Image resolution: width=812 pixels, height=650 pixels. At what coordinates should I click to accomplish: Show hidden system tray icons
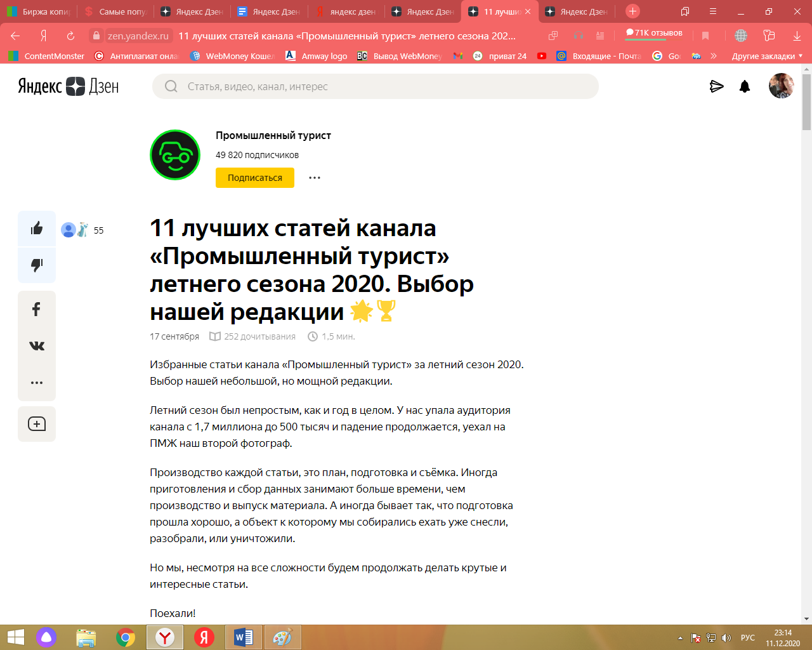(x=680, y=638)
